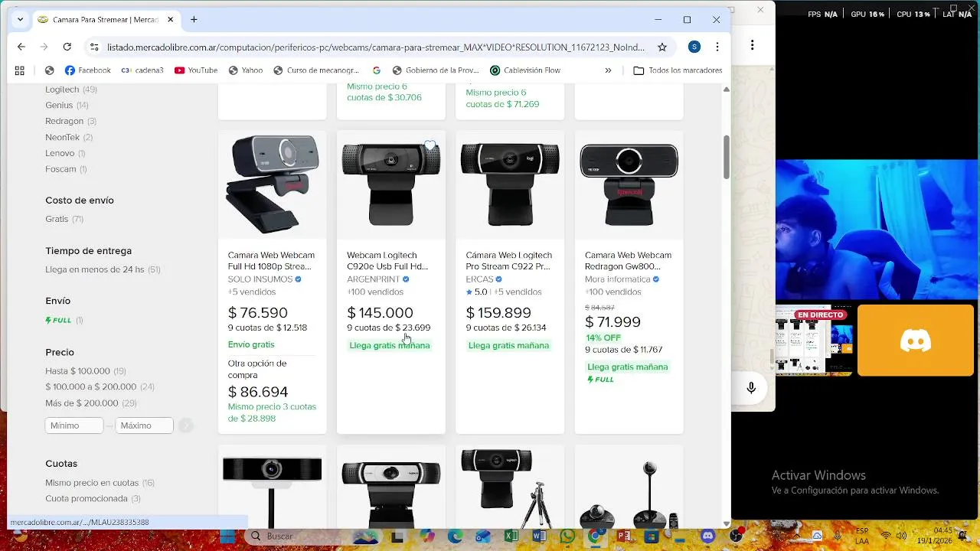Open the Gobierno de la Prov... bookmark

435,70
